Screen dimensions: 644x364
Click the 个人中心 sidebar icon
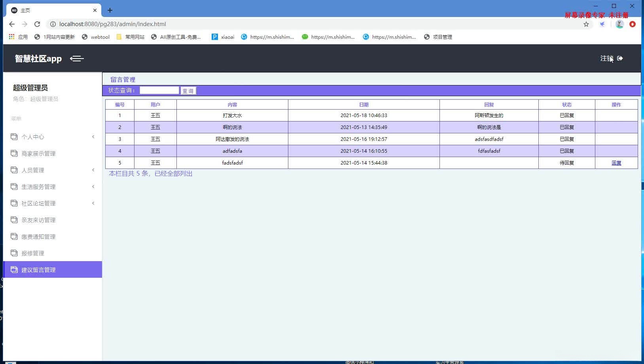coord(14,136)
